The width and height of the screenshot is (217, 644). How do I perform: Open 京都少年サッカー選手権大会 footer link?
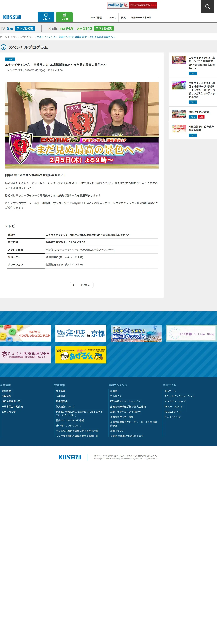(x=125, y=412)
